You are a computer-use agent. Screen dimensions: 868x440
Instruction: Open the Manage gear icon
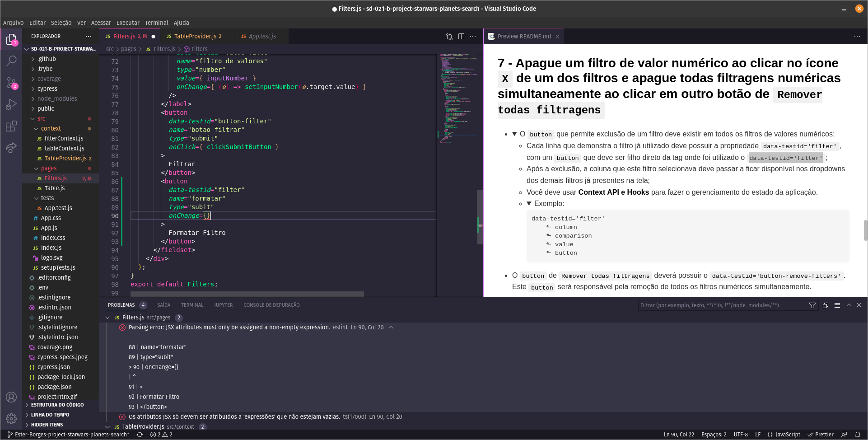(x=11, y=419)
